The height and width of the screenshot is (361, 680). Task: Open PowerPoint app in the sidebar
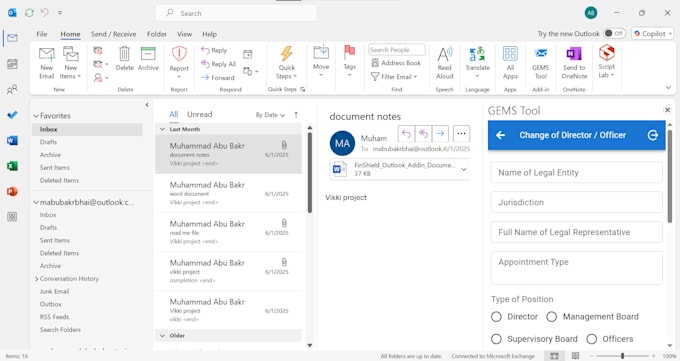(x=12, y=191)
